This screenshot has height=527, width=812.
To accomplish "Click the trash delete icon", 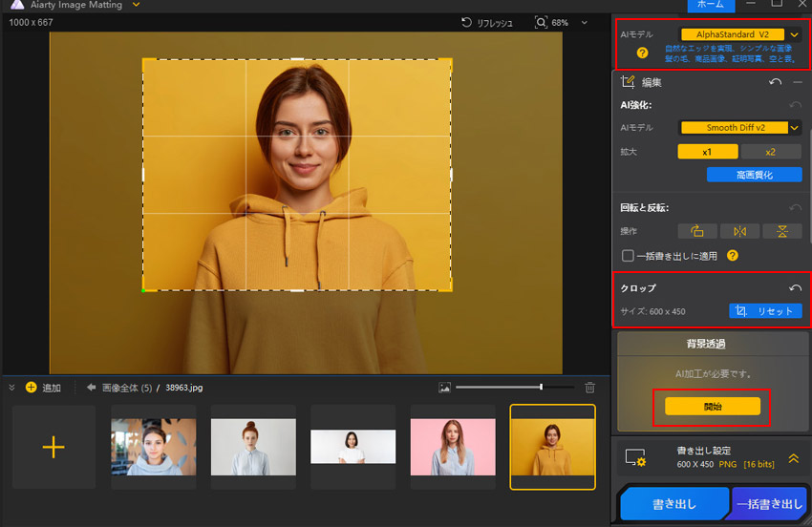I will click(x=589, y=388).
